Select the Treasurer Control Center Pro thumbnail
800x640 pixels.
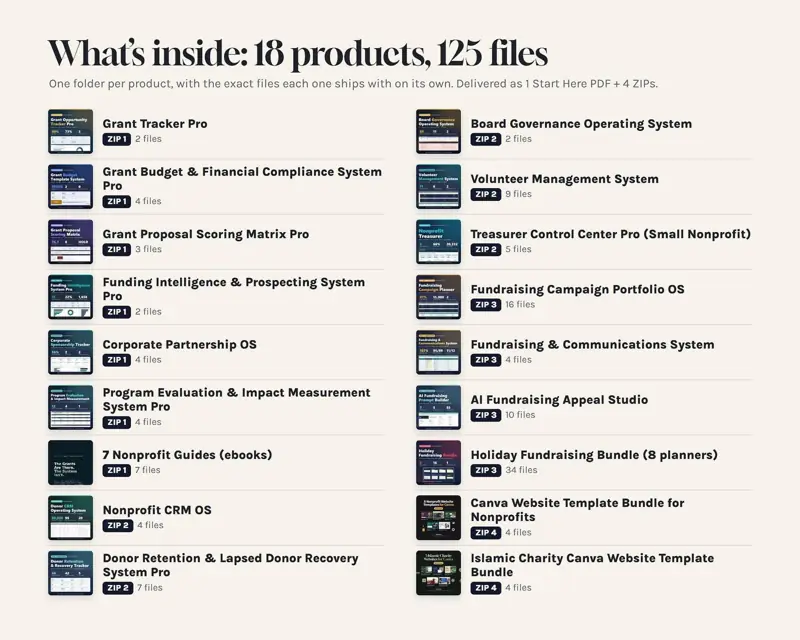tap(438, 241)
